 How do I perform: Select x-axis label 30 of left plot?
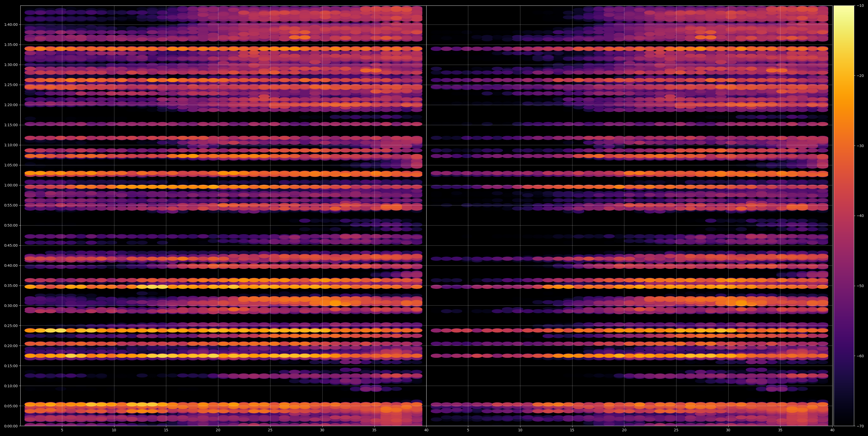click(x=322, y=430)
